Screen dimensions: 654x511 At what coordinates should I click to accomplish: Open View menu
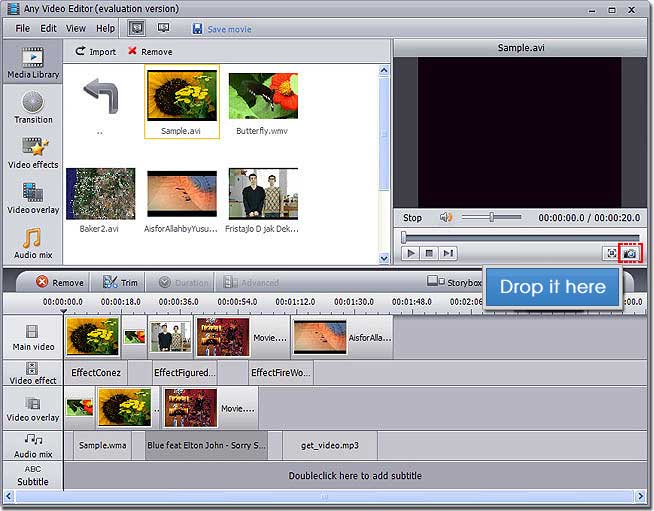coord(75,28)
